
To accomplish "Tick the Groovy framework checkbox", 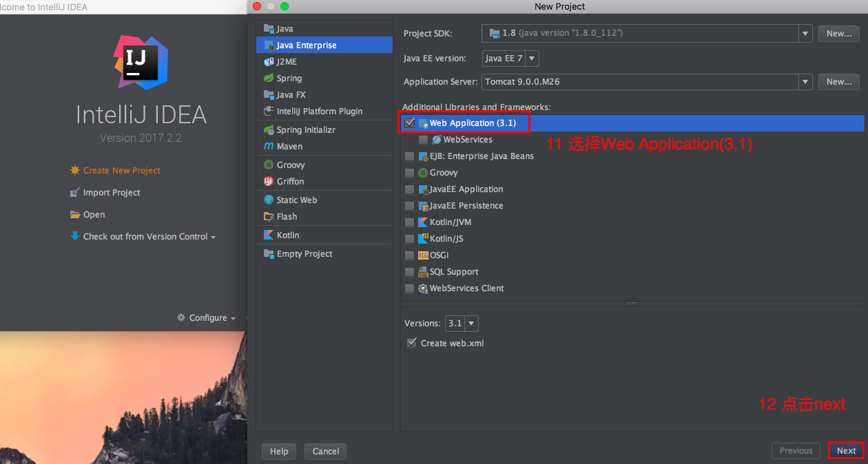I will pyautogui.click(x=410, y=173).
